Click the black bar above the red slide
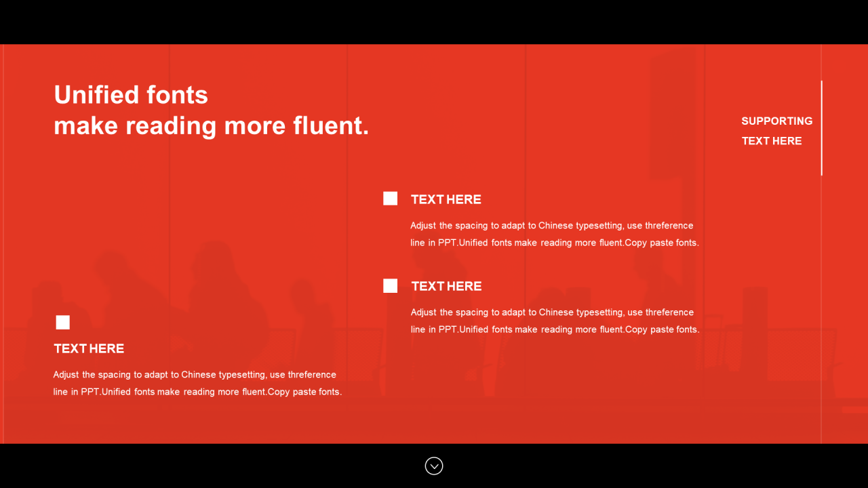This screenshot has height=488, width=868. coord(434,22)
